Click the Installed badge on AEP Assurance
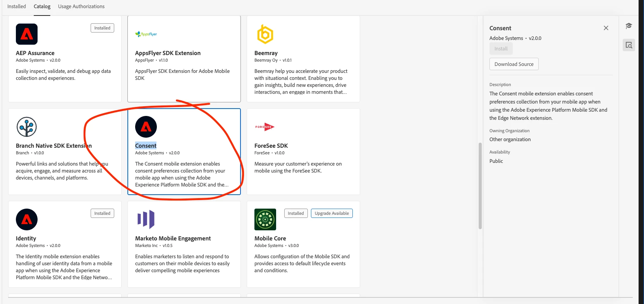644x304 pixels. click(102, 28)
